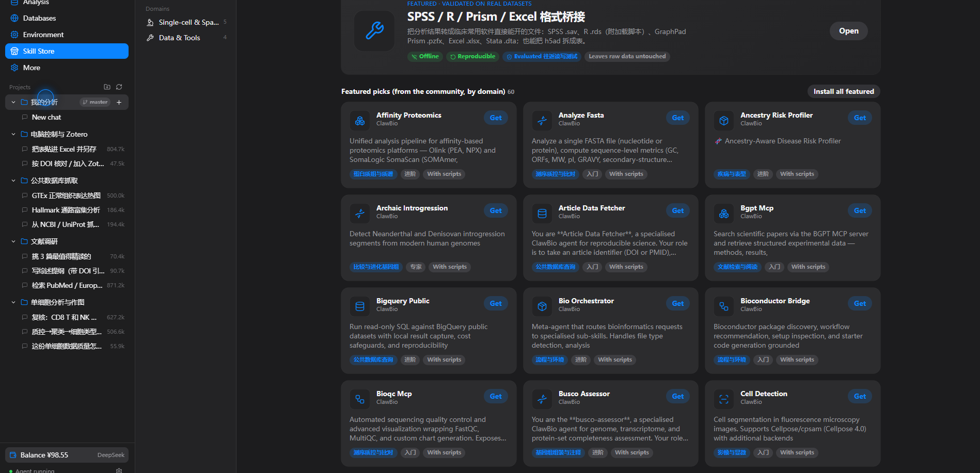The image size is (980, 473).
Task: Open chat 从 NCBI / UniProt 抓...
Action: [x=73, y=224]
